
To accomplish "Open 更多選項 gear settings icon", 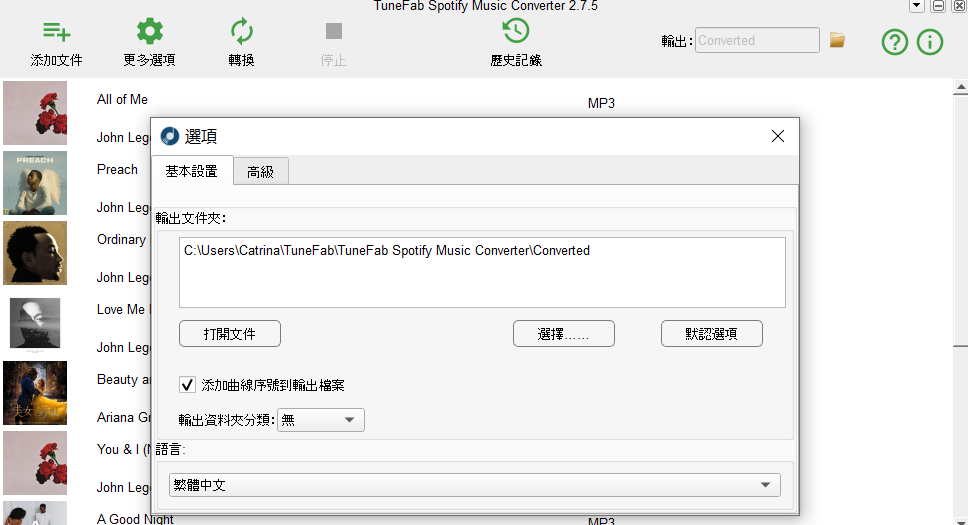I will pos(149,32).
